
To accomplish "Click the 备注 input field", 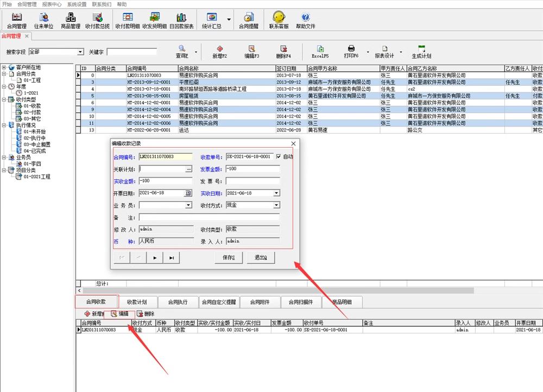I will [209, 217].
